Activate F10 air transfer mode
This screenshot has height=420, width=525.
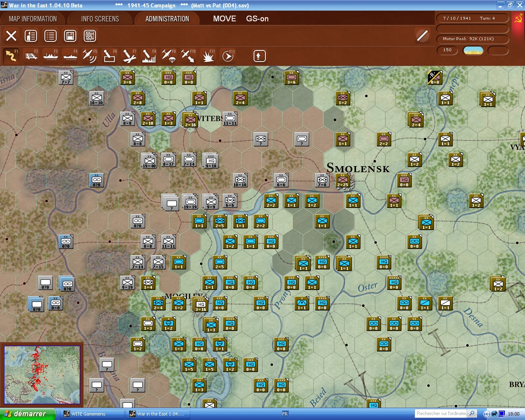tap(188, 55)
